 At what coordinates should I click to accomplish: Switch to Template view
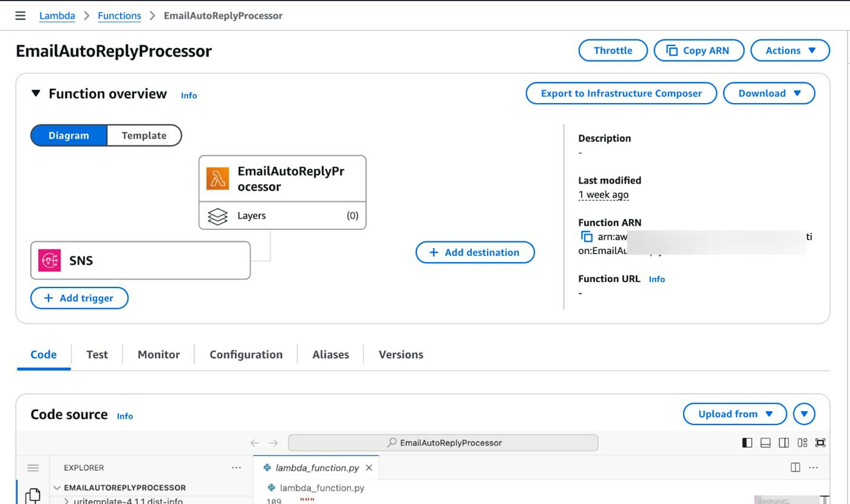point(144,135)
